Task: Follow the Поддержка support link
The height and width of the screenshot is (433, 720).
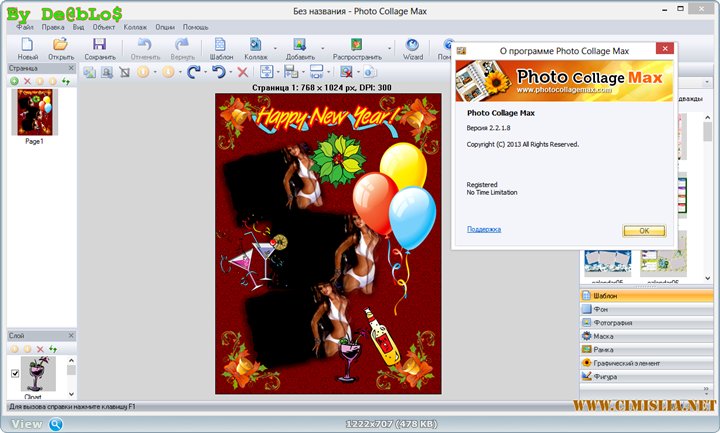Action: (483, 230)
